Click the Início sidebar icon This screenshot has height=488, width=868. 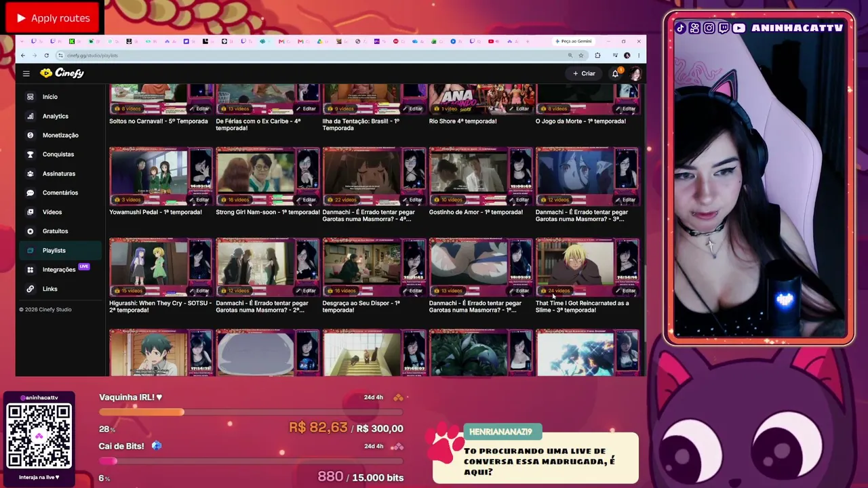click(30, 97)
